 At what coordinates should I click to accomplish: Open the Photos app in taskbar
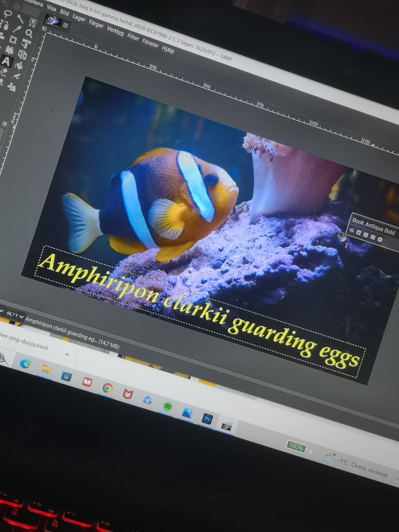(187, 413)
